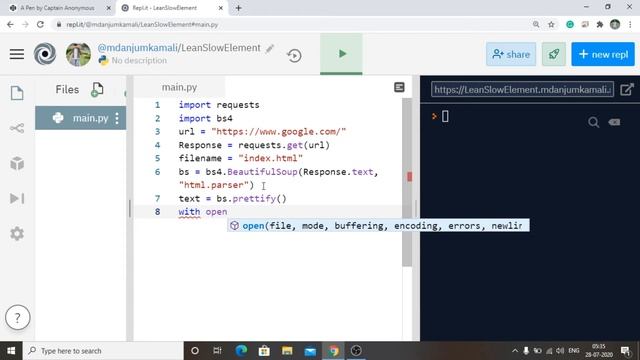
Task: Open the help question mark button
Action: pos(18,317)
